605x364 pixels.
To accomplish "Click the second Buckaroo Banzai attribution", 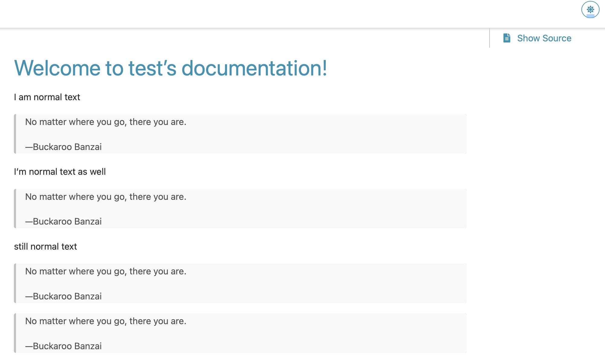I will (63, 221).
